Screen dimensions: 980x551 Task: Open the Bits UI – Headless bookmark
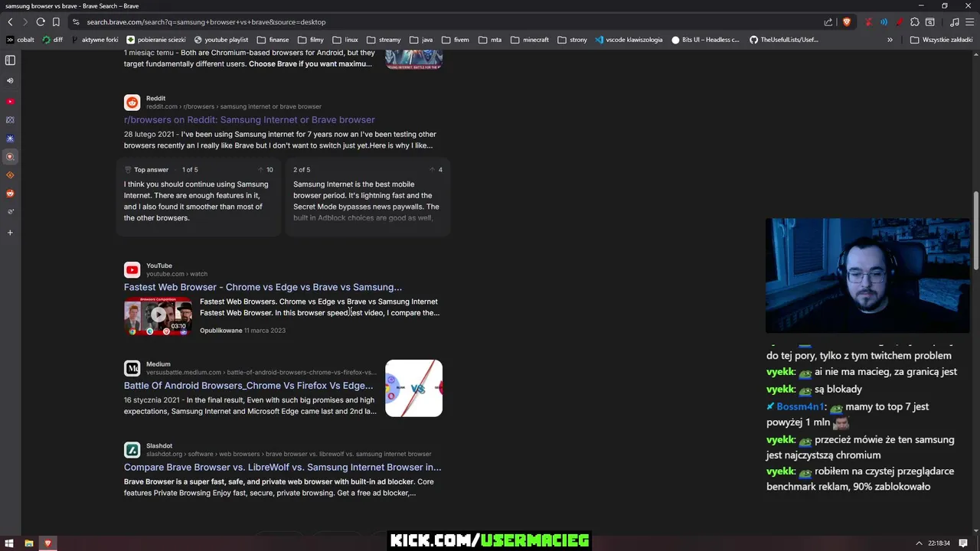click(706, 40)
